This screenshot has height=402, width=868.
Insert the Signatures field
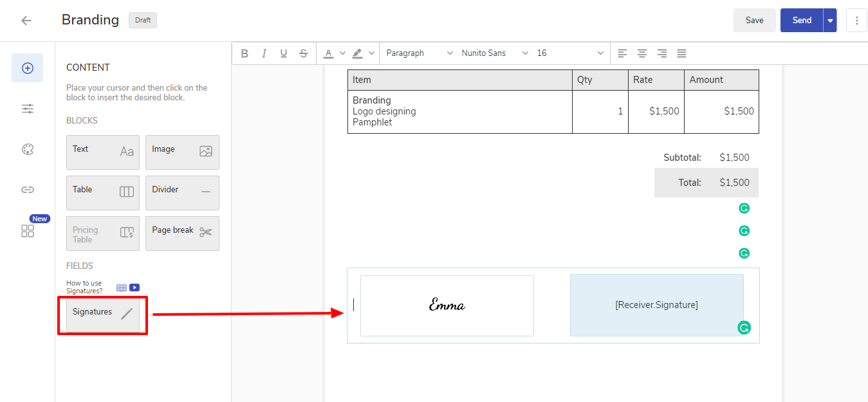(x=103, y=315)
